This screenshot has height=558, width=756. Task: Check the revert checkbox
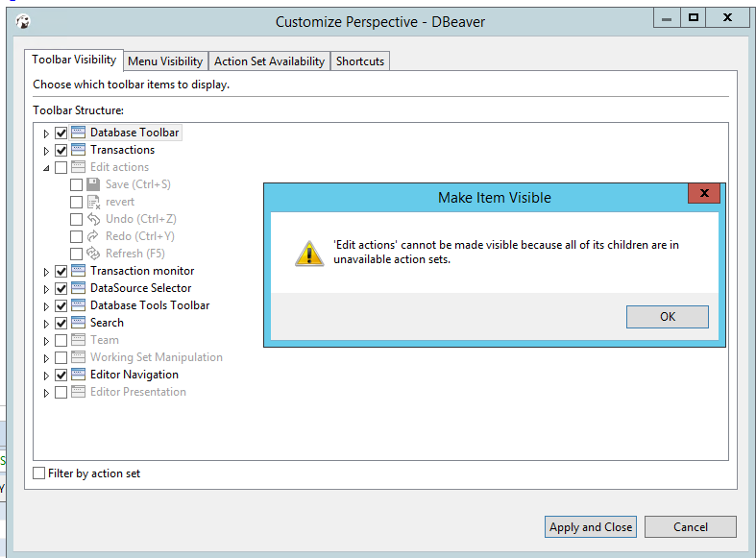click(76, 203)
